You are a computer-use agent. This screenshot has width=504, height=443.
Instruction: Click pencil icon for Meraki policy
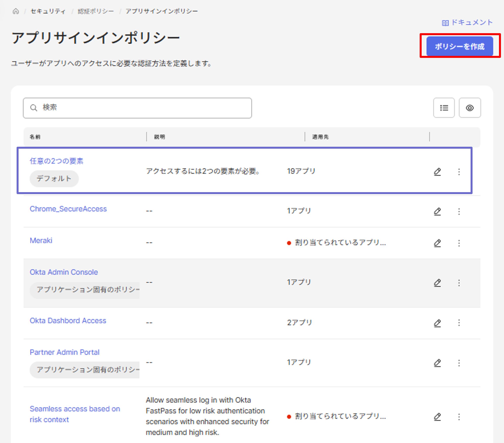click(x=437, y=243)
